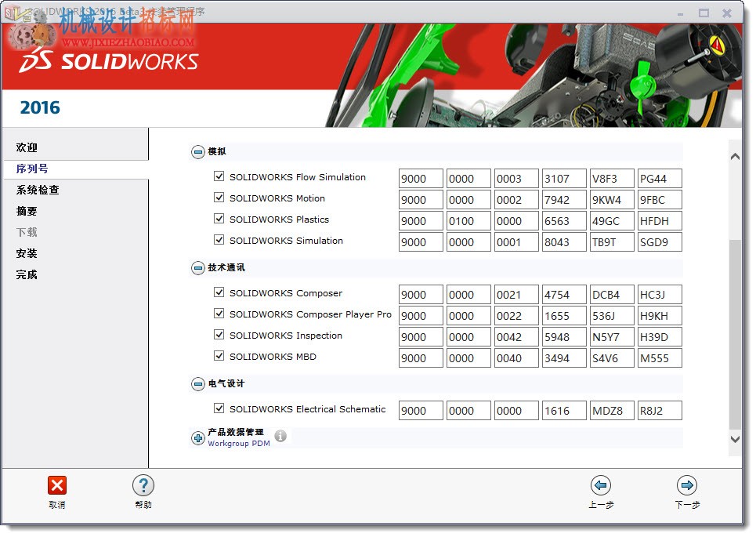Viewport: 756px width, 537px height.
Task: Click Plastics serial field 6563
Action: pyautogui.click(x=564, y=221)
